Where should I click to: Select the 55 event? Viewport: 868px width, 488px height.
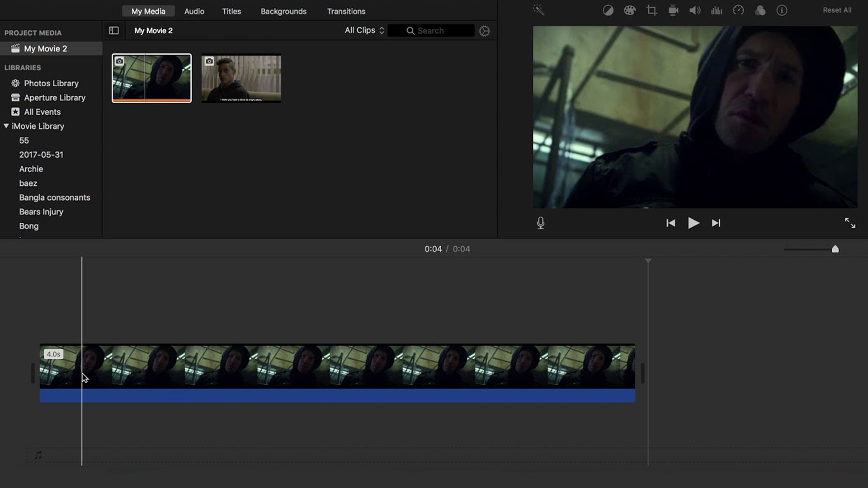[x=24, y=141]
